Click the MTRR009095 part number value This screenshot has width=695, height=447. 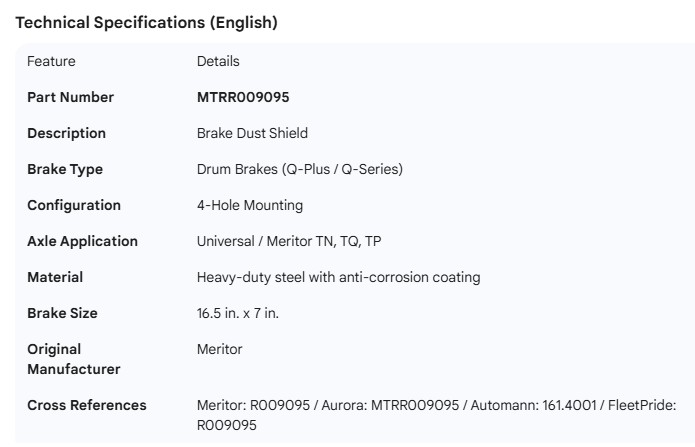coord(243,97)
